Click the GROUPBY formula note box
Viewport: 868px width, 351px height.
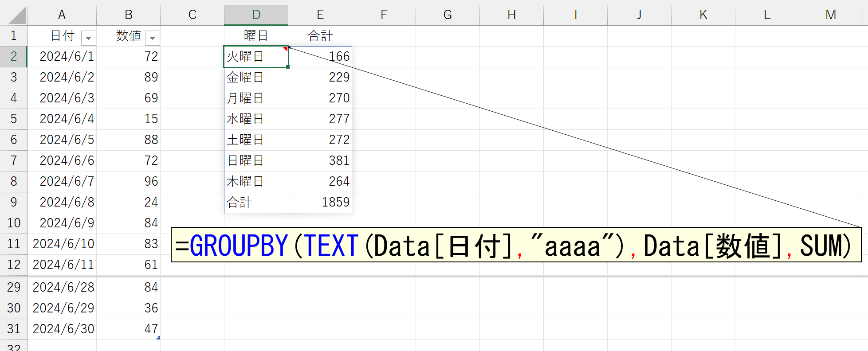[x=515, y=245]
